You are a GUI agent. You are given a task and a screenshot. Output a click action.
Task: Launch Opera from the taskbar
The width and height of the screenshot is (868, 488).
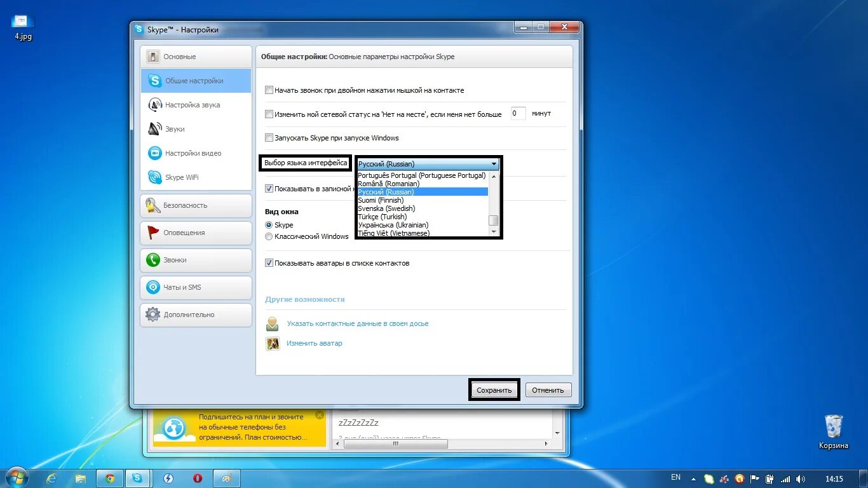coord(198,478)
